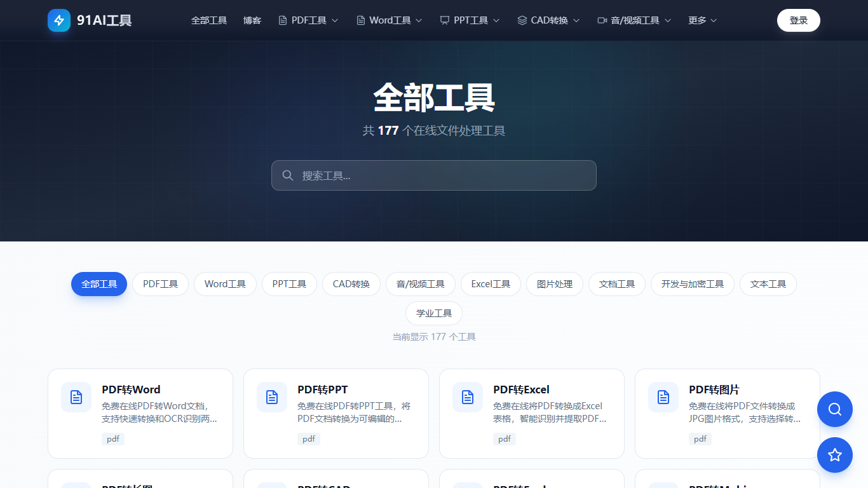Open the PDF转Word tool title
868x488 pixels.
click(x=131, y=390)
